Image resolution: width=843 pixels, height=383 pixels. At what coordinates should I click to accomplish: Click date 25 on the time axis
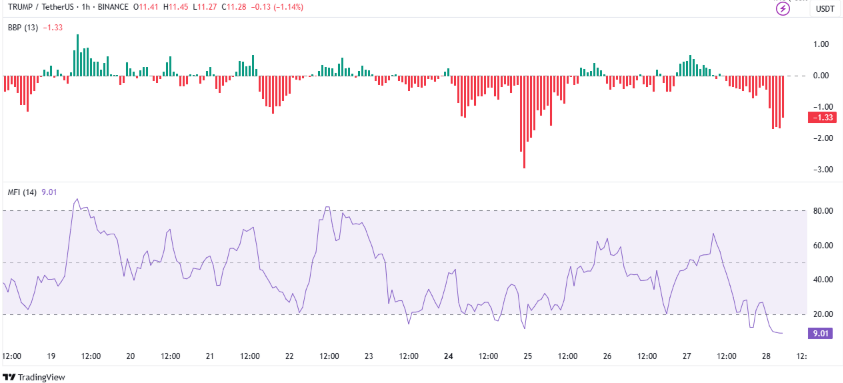pyautogui.click(x=528, y=356)
